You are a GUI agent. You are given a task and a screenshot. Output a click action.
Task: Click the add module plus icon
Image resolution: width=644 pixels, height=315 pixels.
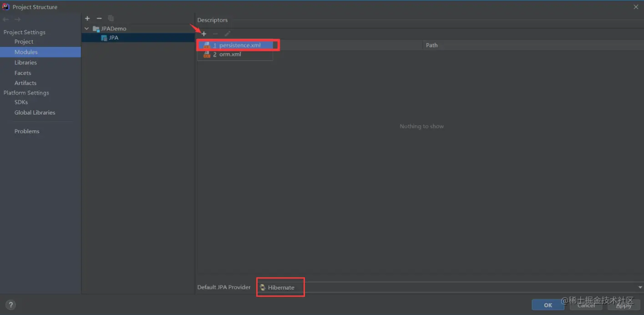pos(87,18)
